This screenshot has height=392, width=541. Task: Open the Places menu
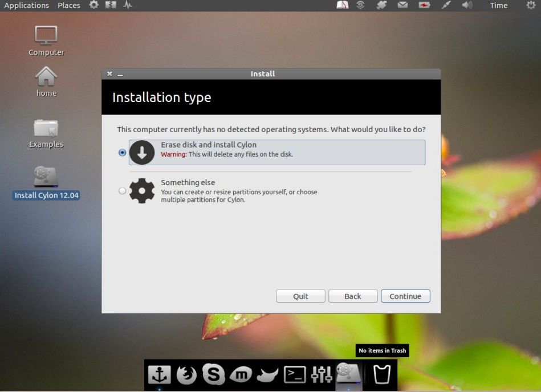pyautogui.click(x=69, y=6)
